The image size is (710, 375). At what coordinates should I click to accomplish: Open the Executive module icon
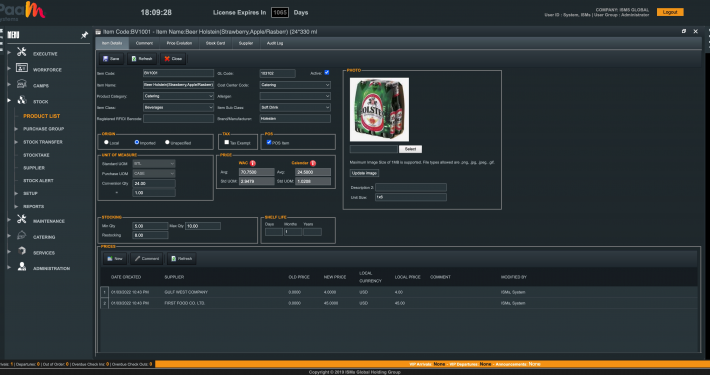tap(21, 53)
